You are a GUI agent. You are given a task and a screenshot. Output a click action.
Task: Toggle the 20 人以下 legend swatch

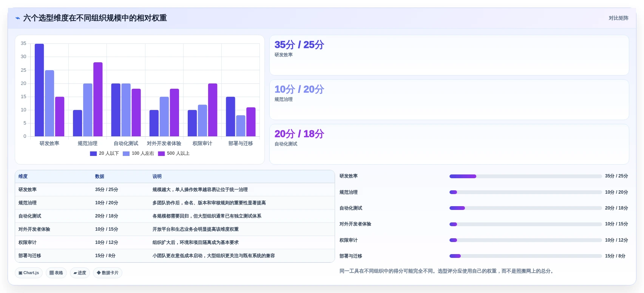click(93, 154)
